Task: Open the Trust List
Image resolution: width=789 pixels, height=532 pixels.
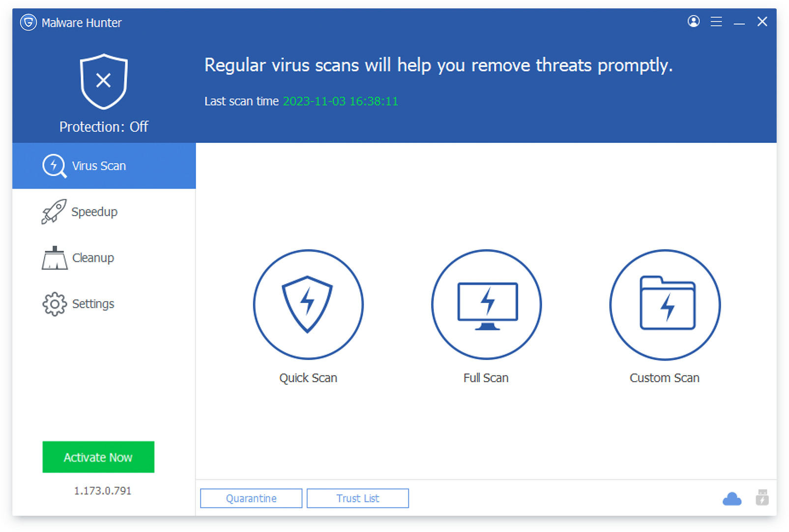Action: point(357,498)
